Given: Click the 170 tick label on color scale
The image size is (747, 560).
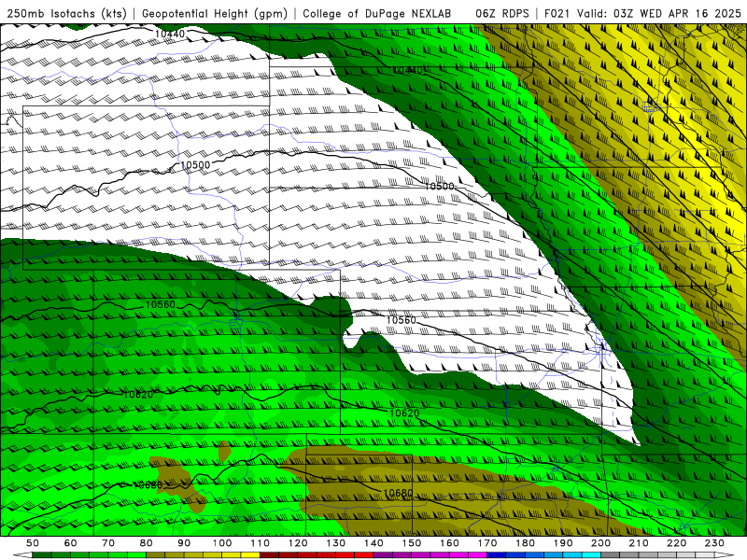Looking at the screenshot, I should pyautogui.click(x=487, y=543).
